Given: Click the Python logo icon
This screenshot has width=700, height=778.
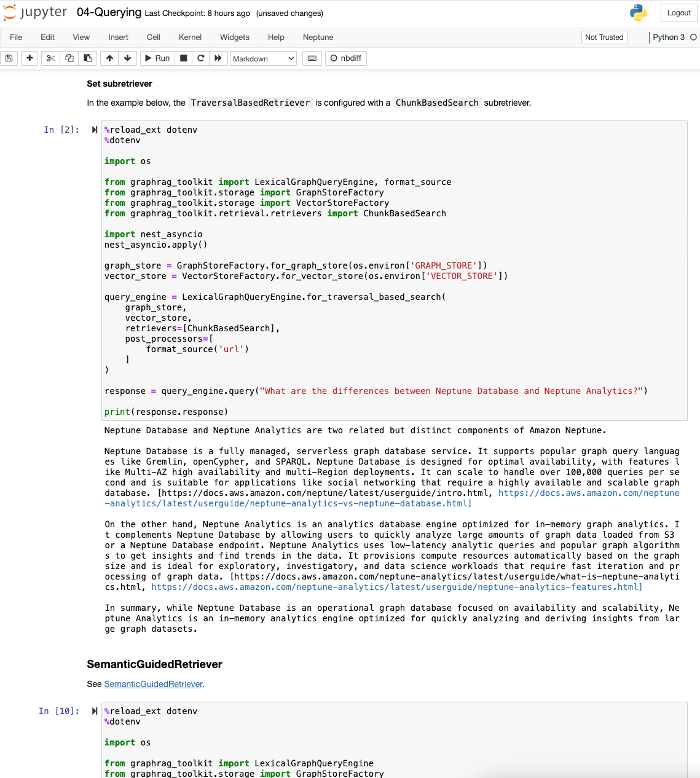Looking at the screenshot, I should point(639,13).
